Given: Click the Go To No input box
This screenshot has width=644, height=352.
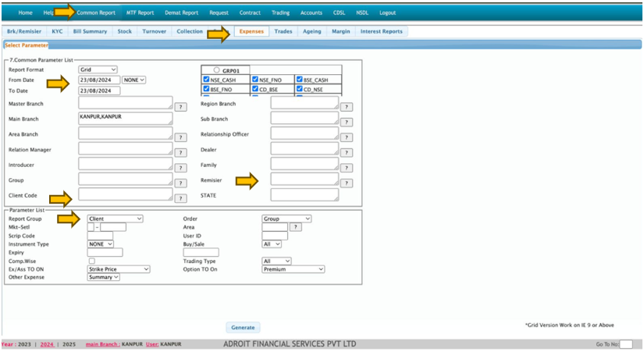Looking at the screenshot, I should pyautogui.click(x=625, y=343).
